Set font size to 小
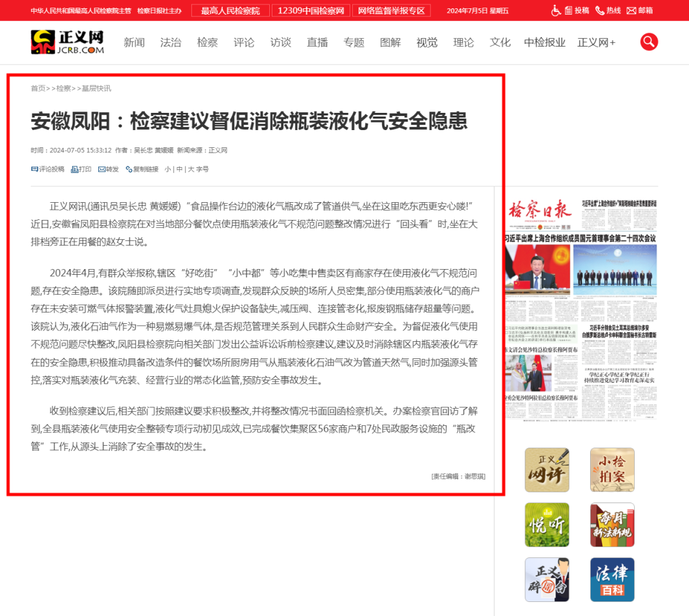The image size is (689, 616). tap(167, 169)
